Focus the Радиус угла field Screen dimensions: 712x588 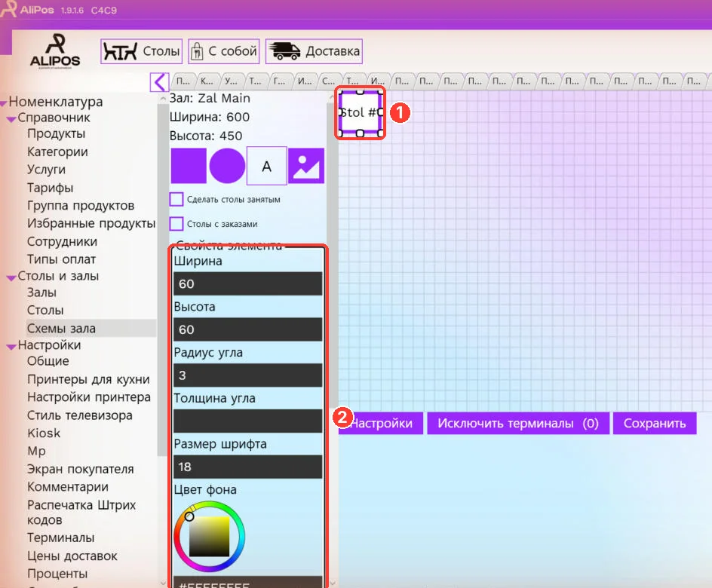pos(248,375)
